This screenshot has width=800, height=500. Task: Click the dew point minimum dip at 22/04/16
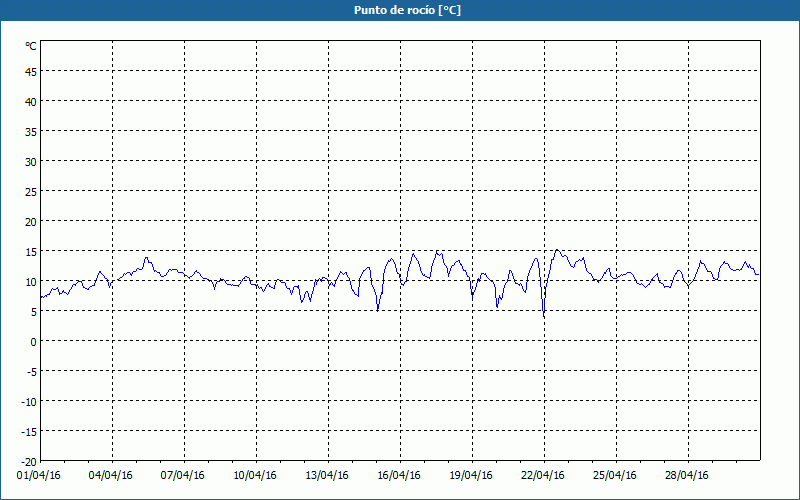coord(544,316)
